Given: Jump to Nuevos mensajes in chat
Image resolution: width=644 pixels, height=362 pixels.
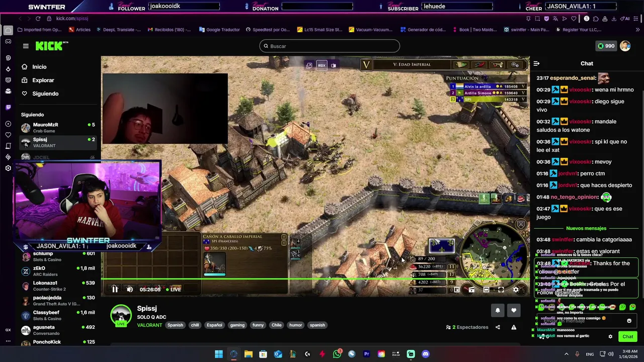Looking at the screenshot, I should pyautogui.click(x=586, y=228).
